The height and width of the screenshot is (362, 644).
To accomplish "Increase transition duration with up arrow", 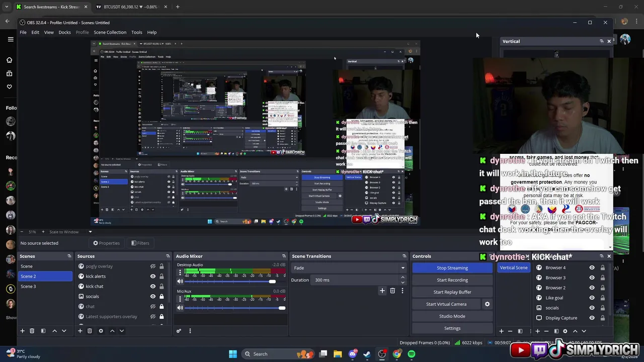I will click(402, 278).
